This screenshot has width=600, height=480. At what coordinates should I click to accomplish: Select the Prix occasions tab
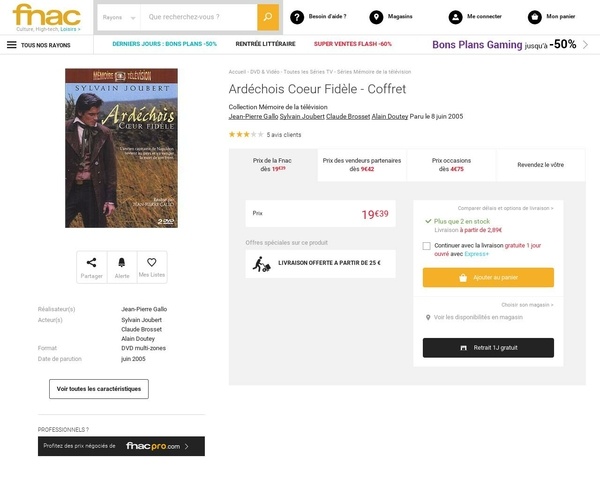451,164
